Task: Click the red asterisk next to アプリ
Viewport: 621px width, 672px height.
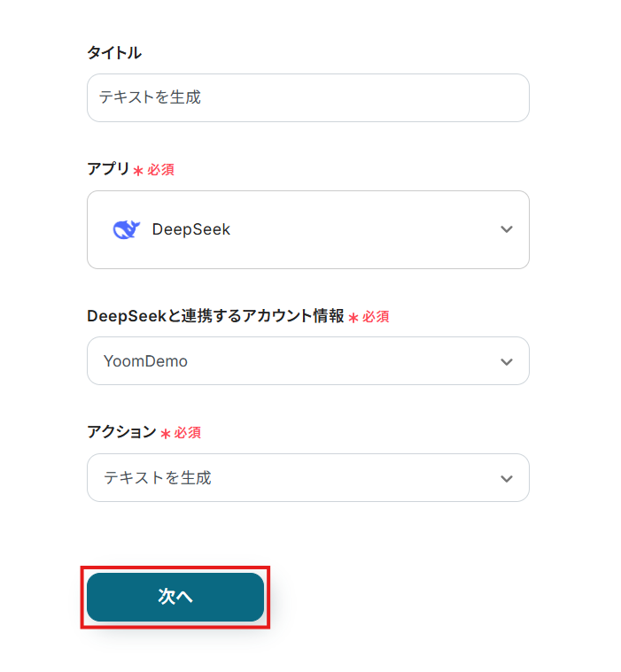Action: (138, 171)
